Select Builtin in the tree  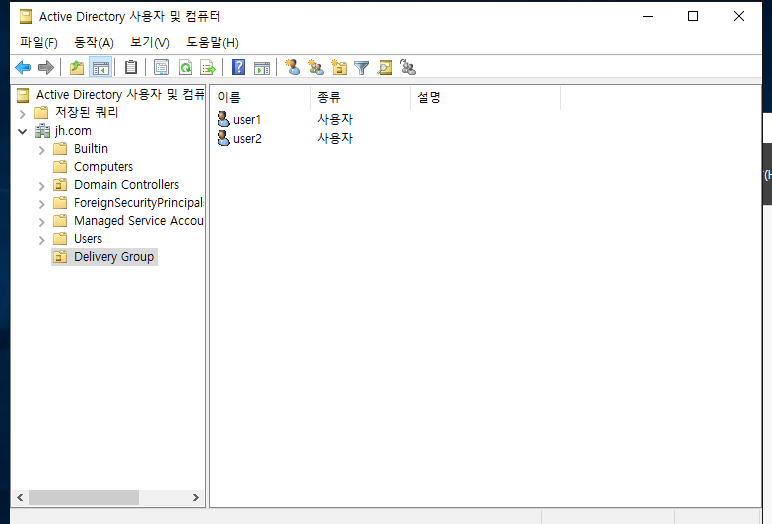(91, 149)
